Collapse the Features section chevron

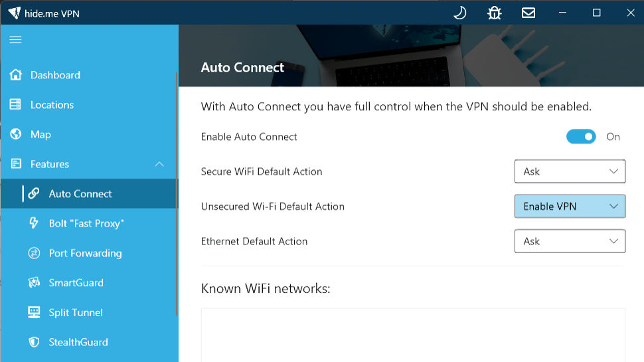(x=159, y=164)
